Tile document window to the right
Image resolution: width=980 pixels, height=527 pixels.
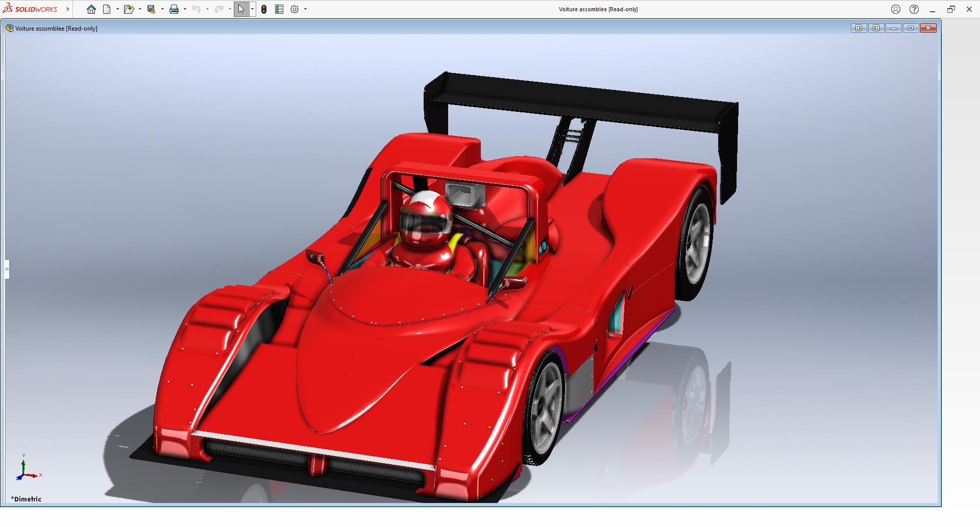click(876, 28)
